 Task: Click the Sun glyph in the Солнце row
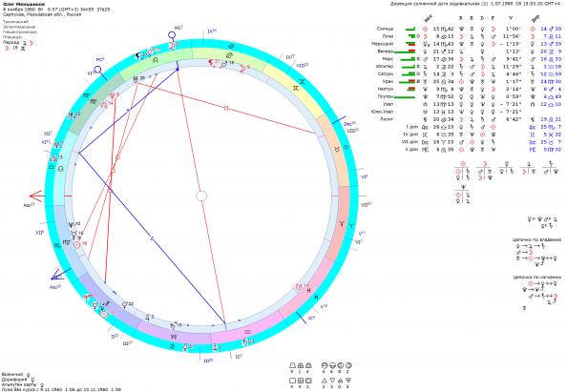pos(426,29)
